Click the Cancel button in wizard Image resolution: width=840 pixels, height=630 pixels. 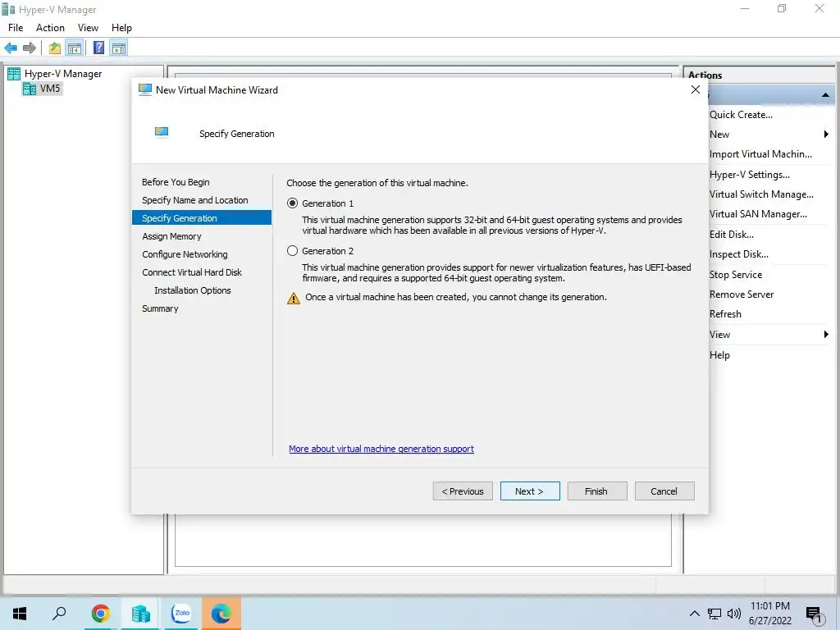click(664, 491)
